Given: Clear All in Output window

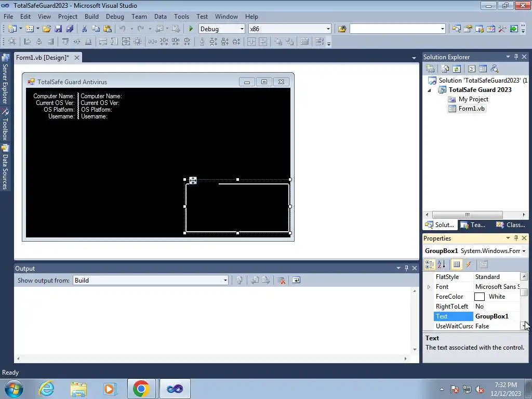Looking at the screenshot, I should 281,280.
